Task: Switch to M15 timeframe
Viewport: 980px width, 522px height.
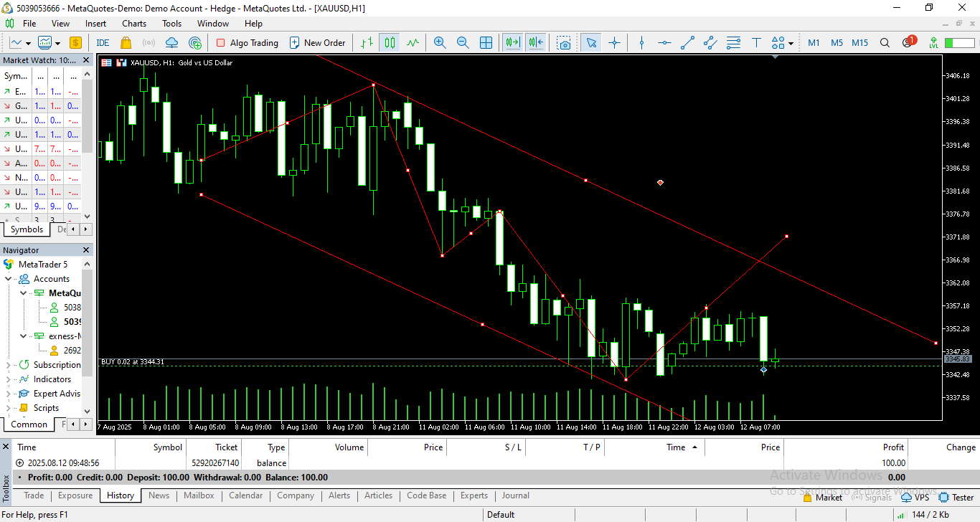Action: click(859, 43)
